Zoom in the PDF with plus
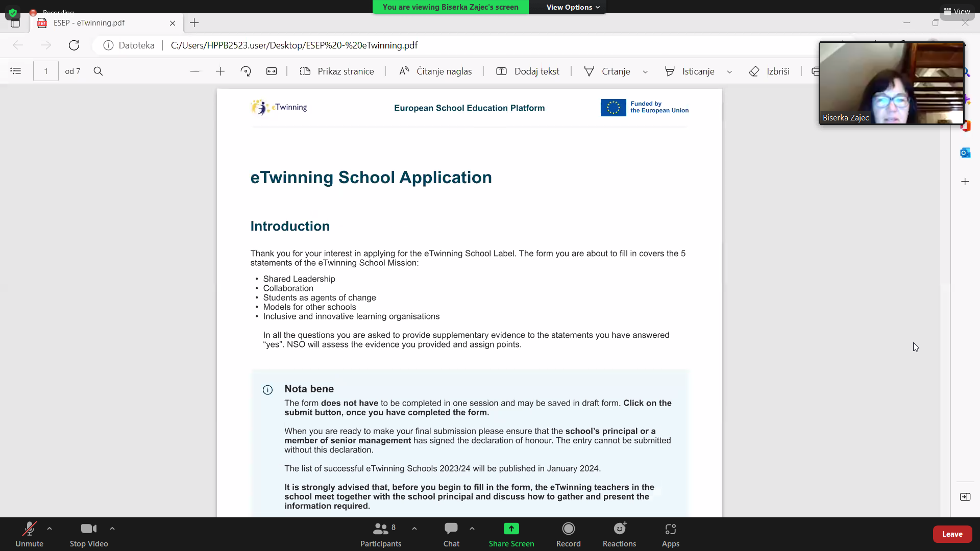 point(220,71)
